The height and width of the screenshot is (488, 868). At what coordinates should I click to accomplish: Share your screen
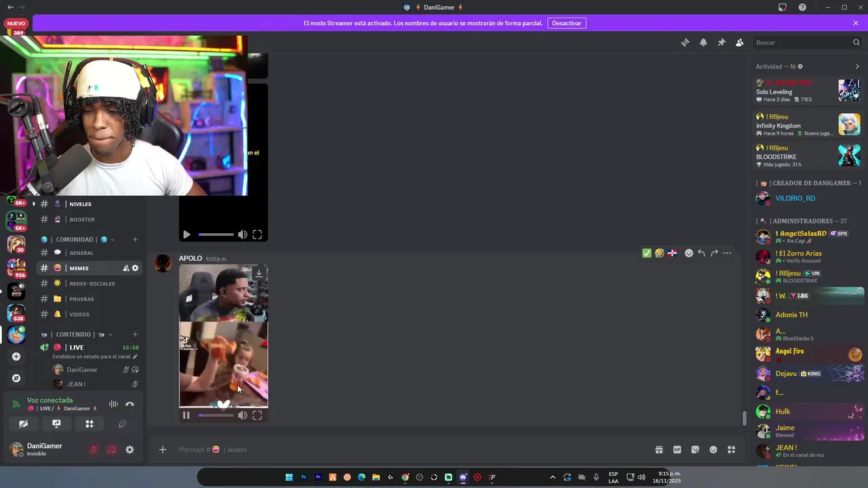[x=56, y=424]
